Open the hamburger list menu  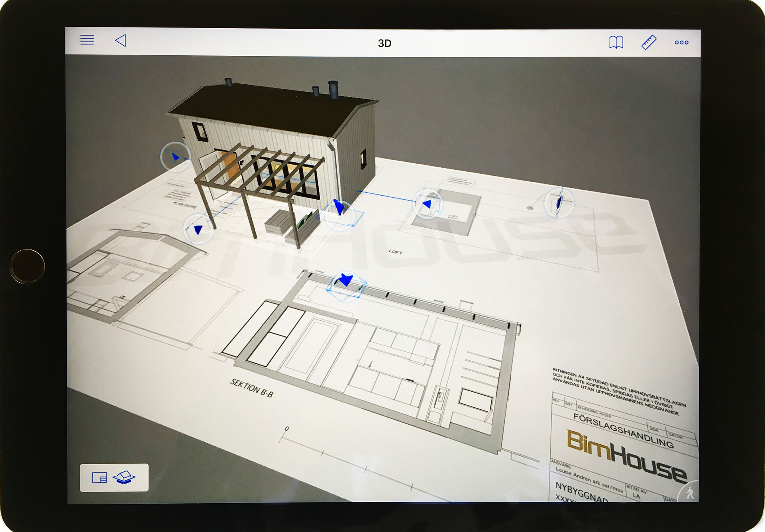[86, 40]
